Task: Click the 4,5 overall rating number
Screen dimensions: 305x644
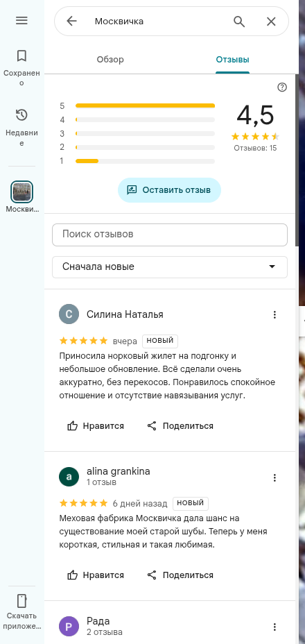Action: tap(255, 115)
